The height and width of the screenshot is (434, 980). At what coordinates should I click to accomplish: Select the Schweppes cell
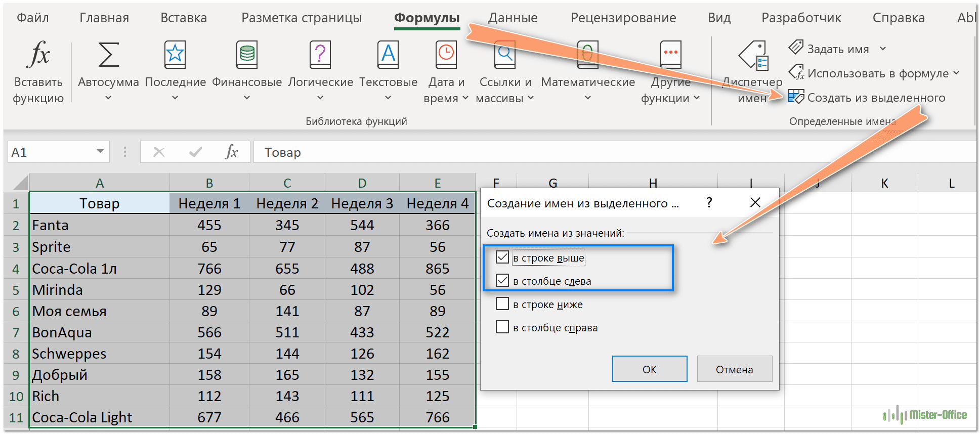pyautogui.click(x=100, y=354)
